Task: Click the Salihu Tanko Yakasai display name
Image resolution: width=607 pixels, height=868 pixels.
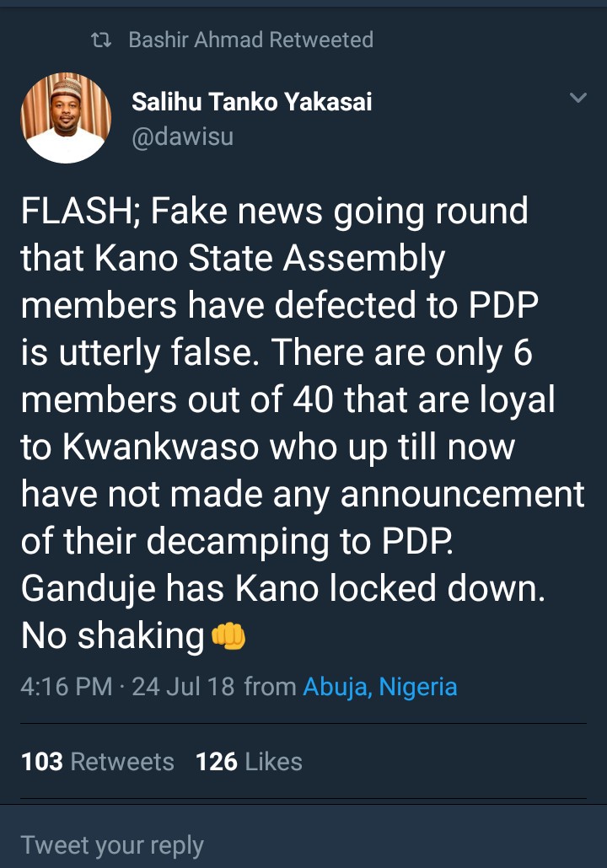Action: (x=251, y=102)
